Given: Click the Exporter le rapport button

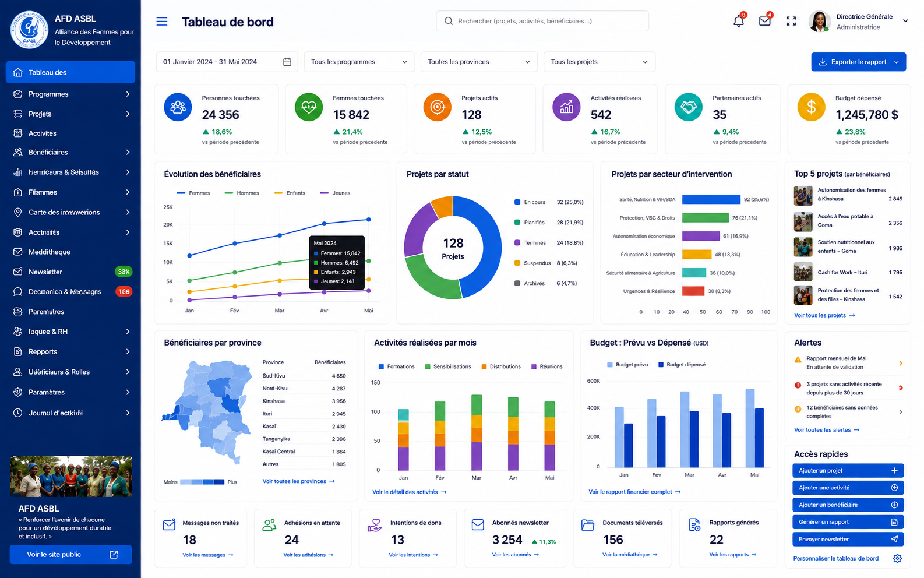Looking at the screenshot, I should coord(858,62).
